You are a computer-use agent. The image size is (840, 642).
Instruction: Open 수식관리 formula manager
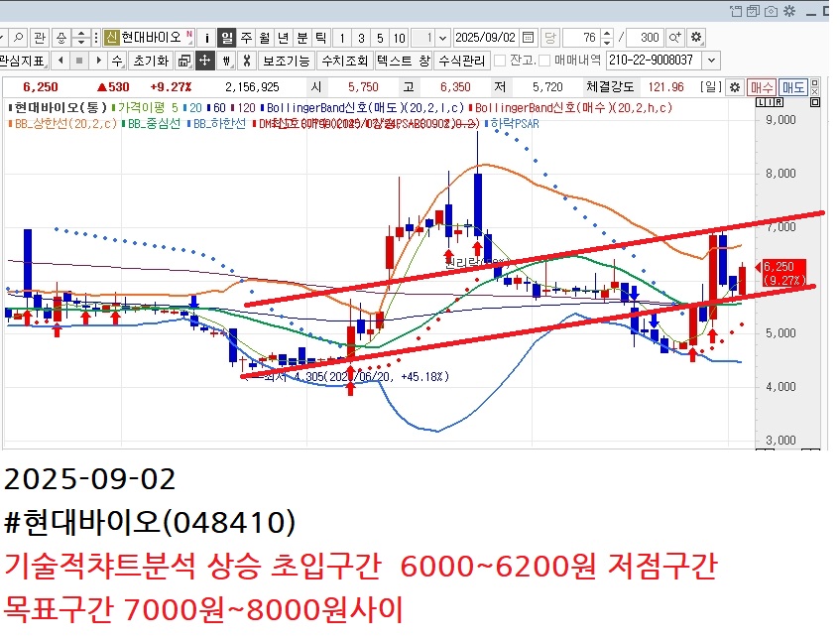pyautogui.click(x=462, y=61)
